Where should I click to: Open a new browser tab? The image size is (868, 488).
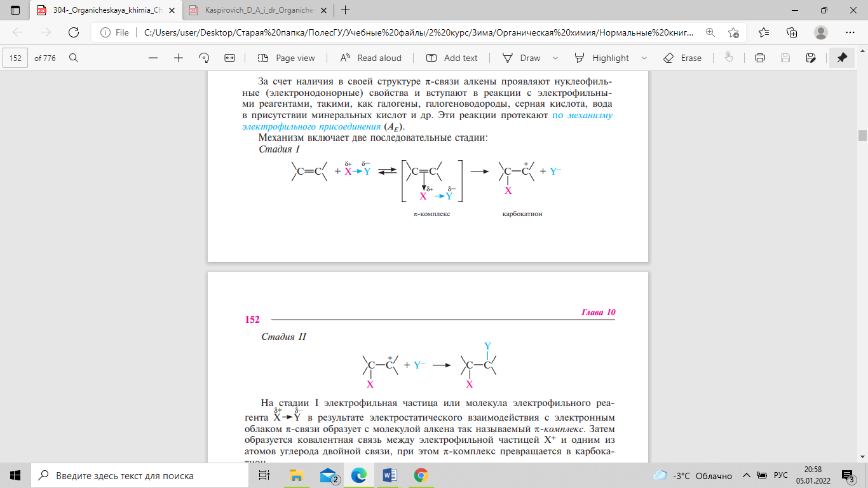(345, 10)
